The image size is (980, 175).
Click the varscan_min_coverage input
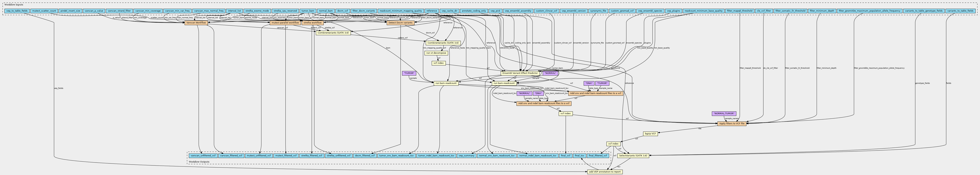point(148,11)
